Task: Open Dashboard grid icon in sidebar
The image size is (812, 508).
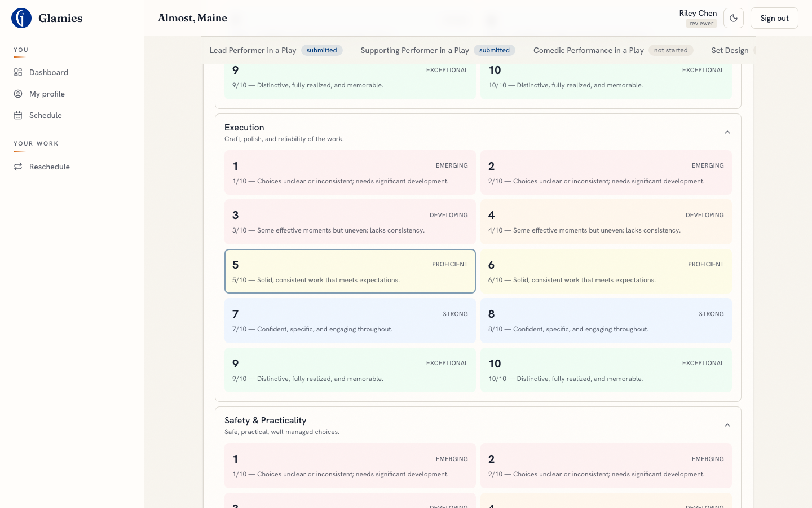Action: point(18,72)
